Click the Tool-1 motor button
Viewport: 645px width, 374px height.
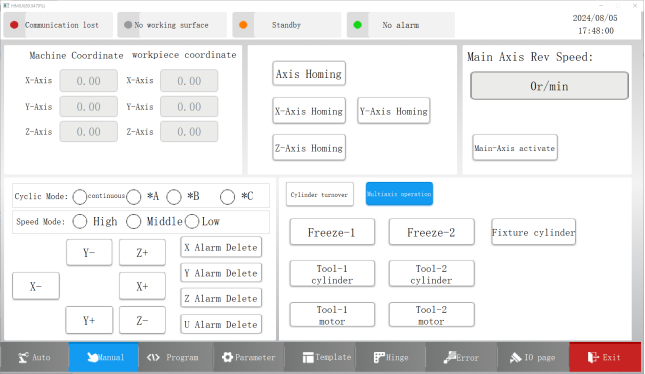(332, 315)
